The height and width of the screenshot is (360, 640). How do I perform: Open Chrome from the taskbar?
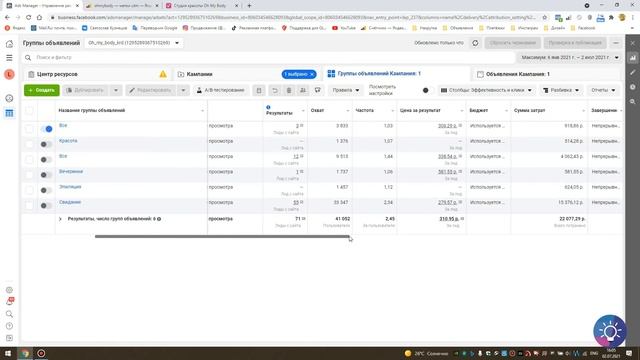25,353
